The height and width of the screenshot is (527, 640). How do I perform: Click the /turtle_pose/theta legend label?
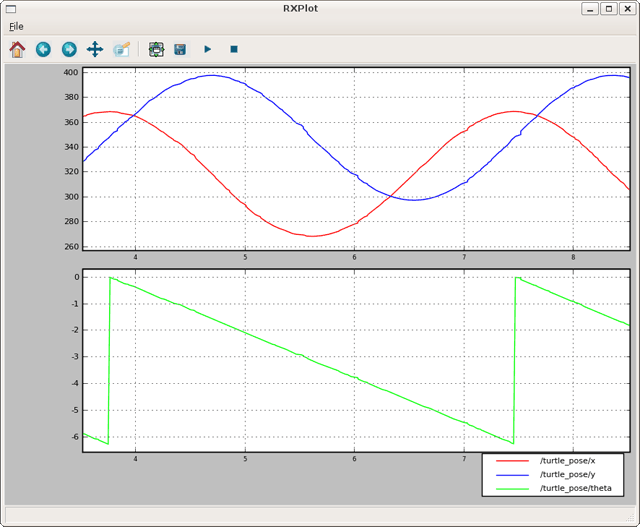point(574,488)
